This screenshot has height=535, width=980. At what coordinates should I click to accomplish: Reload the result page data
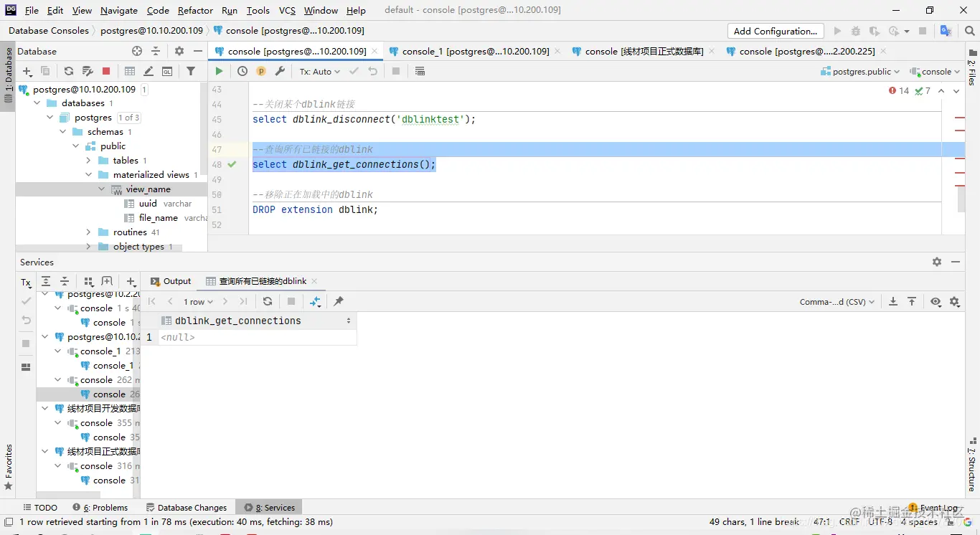pyautogui.click(x=268, y=301)
